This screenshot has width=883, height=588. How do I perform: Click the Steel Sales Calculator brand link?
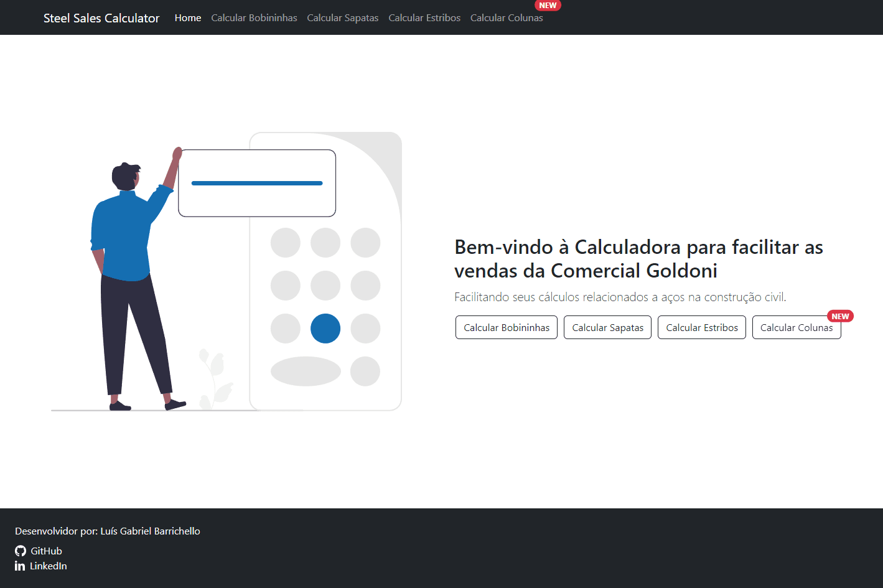click(101, 17)
